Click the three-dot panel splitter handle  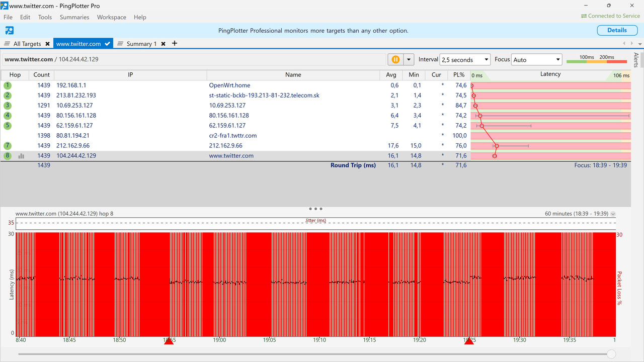click(x=315, y=209)
